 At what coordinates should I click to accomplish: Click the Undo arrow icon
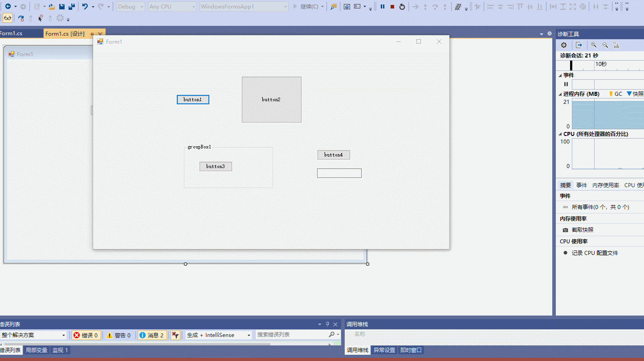[85, 7]
